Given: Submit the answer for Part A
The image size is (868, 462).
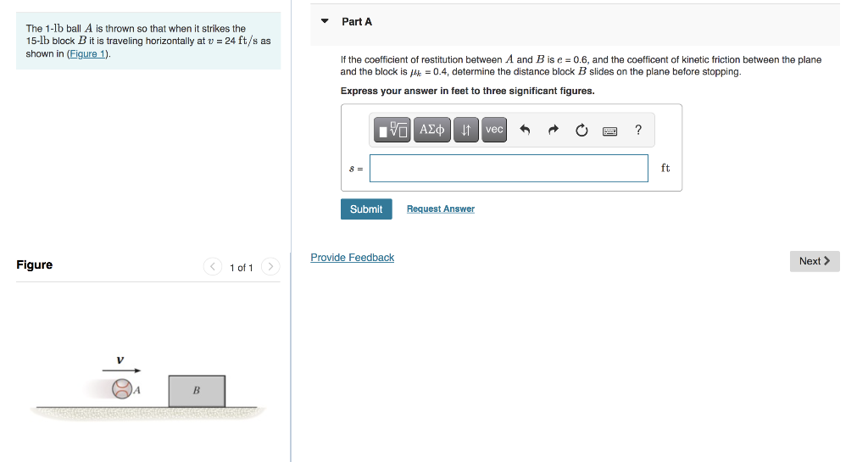Looking at the screenshot, I should 366,209.
